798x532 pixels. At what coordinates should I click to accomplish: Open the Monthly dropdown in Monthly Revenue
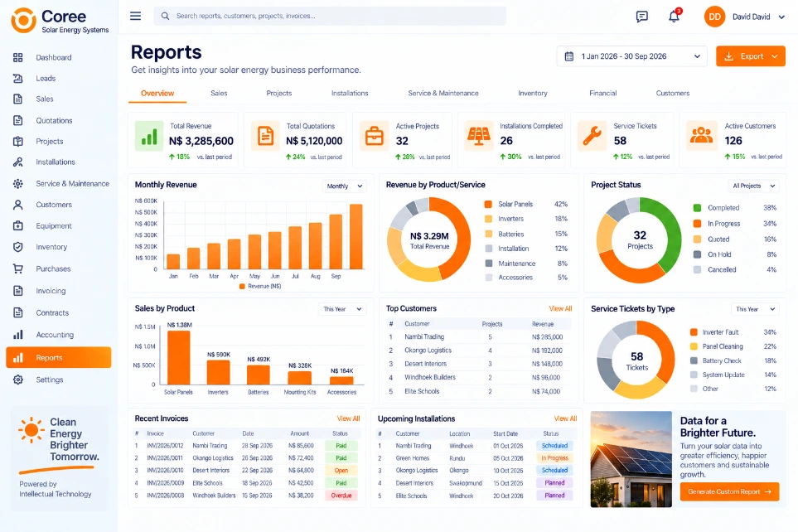(x=344, y=186)
